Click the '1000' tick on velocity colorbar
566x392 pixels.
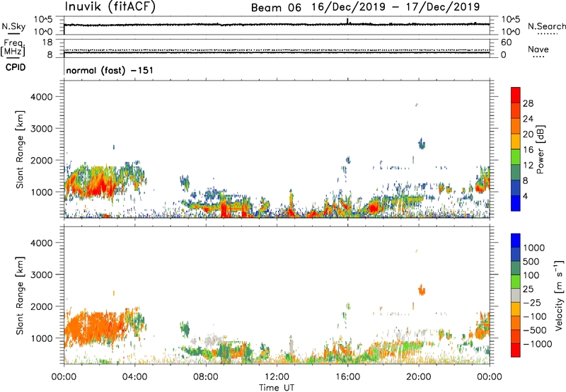tap(534, 248)
